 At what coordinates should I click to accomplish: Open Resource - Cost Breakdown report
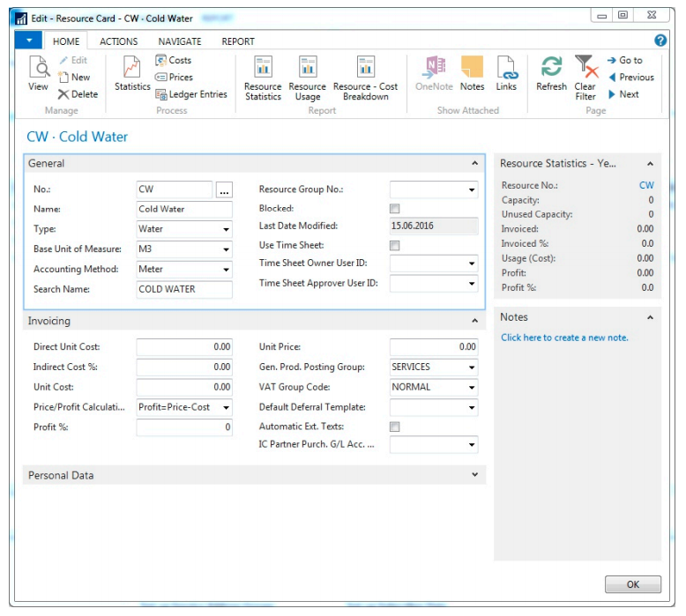(365, 77)
